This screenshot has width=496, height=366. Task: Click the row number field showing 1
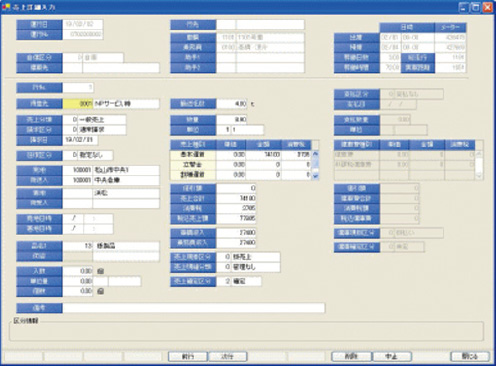click(78, 88)
